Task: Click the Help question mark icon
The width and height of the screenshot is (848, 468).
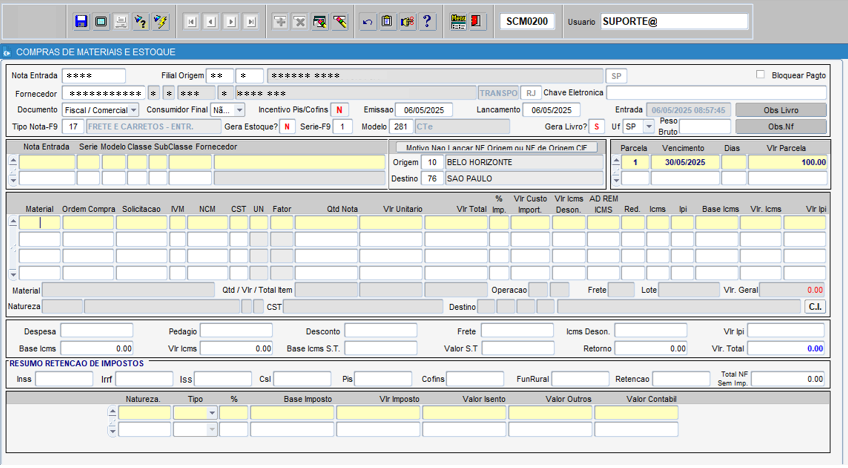Action: coord(428,21)
